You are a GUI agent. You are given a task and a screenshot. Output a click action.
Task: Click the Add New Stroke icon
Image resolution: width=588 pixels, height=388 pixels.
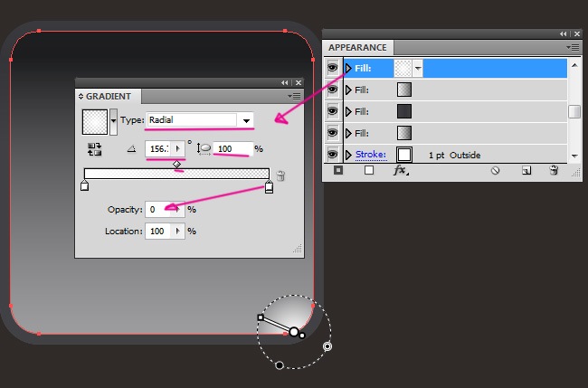338,170
